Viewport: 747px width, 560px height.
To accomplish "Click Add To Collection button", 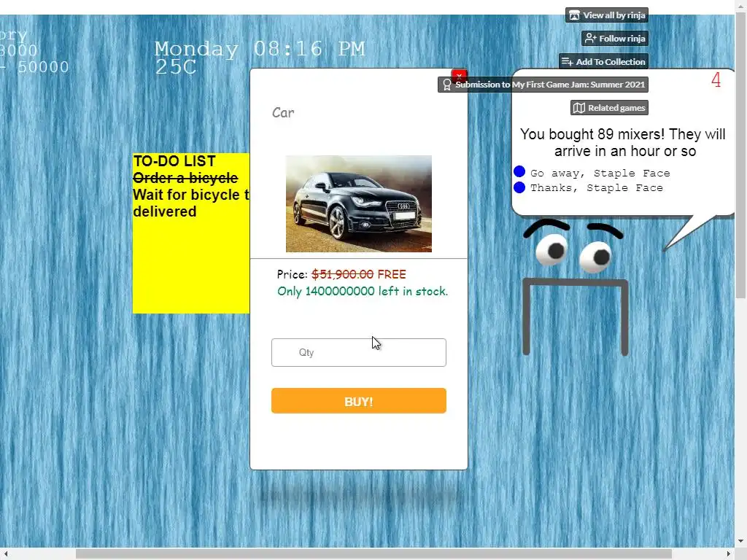I will tap(603, 61).
